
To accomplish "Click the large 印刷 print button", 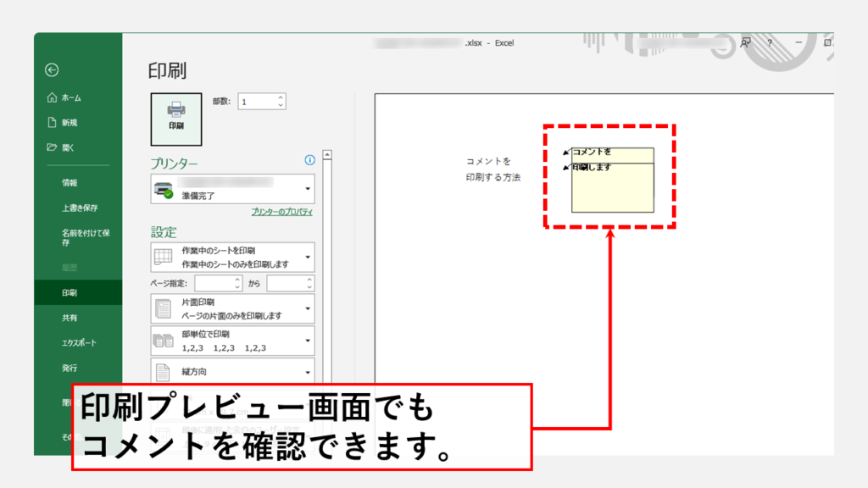I will 176,119.
